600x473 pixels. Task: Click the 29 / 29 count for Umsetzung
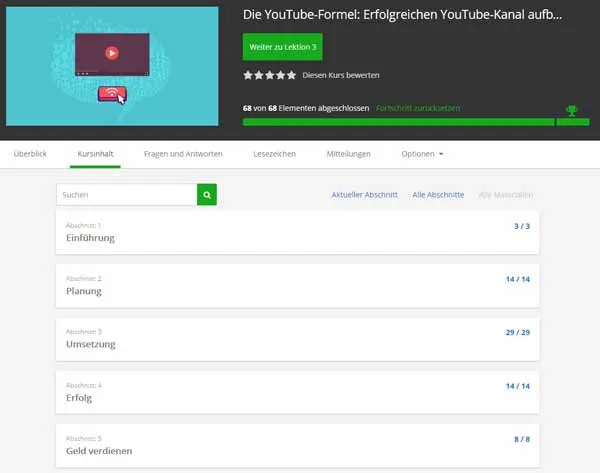pyautogui.click(x=518, y=333)
